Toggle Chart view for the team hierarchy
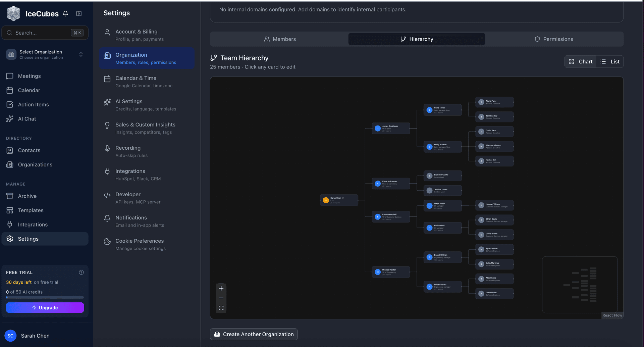Image resolution: width=644 pixels, height=347 pixels. coord(581,61)
